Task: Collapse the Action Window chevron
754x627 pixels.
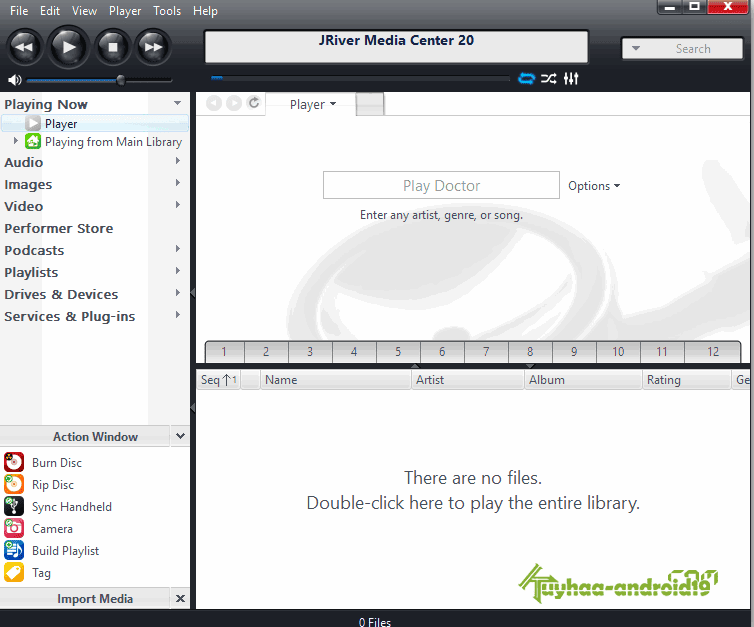Action: pyautogui.click(x=180, y=436)
